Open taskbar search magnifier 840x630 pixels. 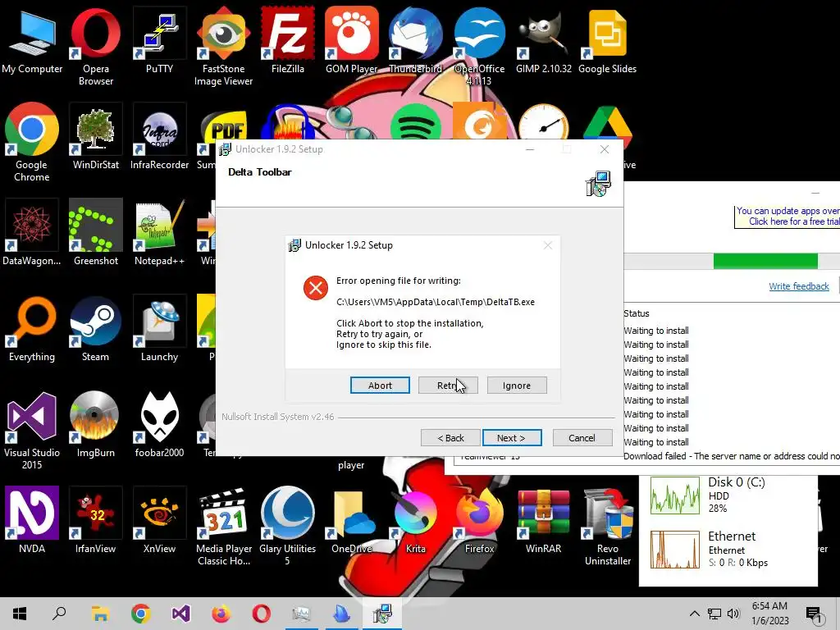point(59,614)
